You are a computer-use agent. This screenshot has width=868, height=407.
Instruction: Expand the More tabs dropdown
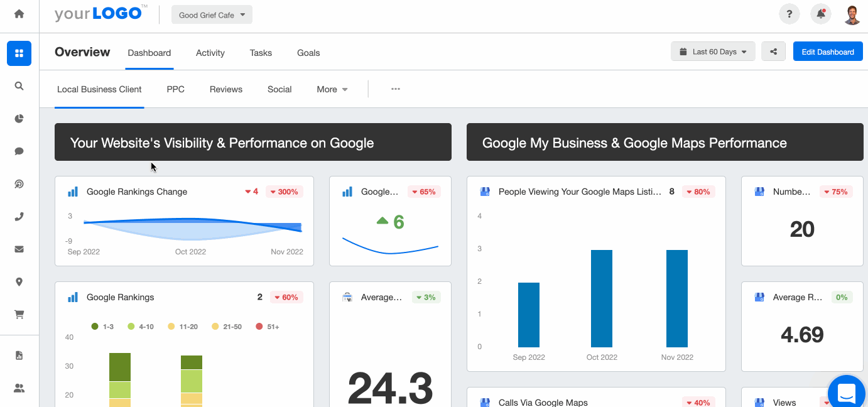332,89
